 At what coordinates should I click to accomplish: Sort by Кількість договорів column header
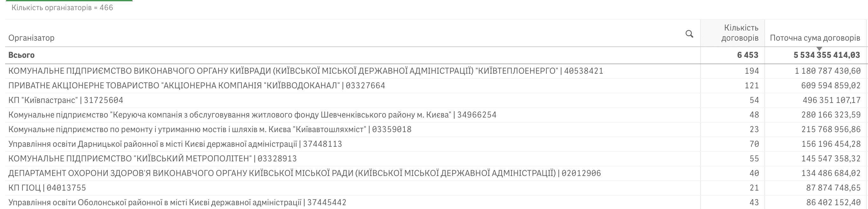point(740,33)
